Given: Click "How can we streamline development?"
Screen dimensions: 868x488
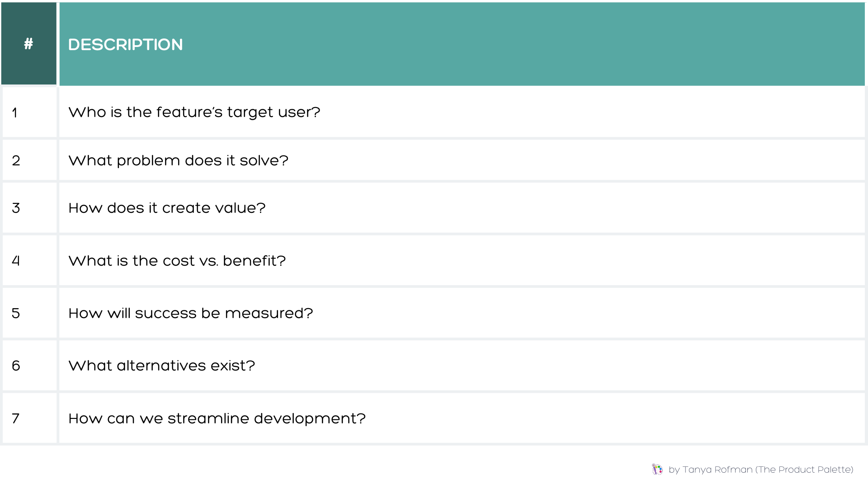Looking at the screenshot, I should pos(217,418).
